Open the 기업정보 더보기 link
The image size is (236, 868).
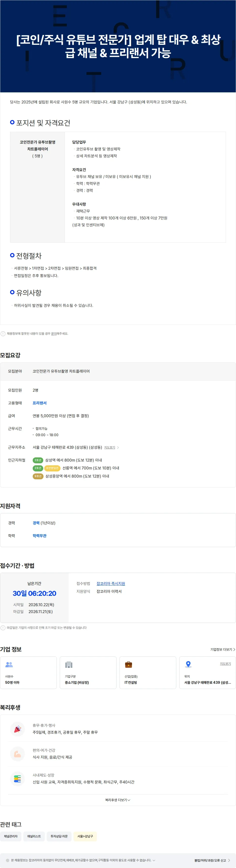tap(222, 649)
